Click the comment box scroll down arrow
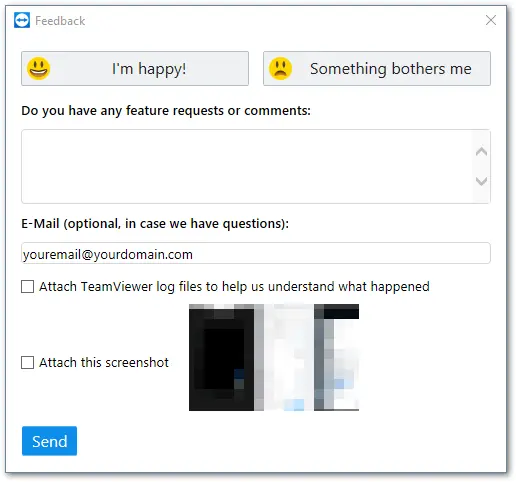 pos(481,181)
